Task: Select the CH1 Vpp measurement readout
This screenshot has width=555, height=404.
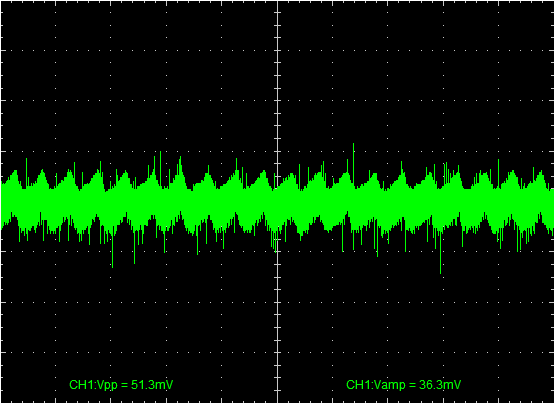Action: tap(121, 385)
